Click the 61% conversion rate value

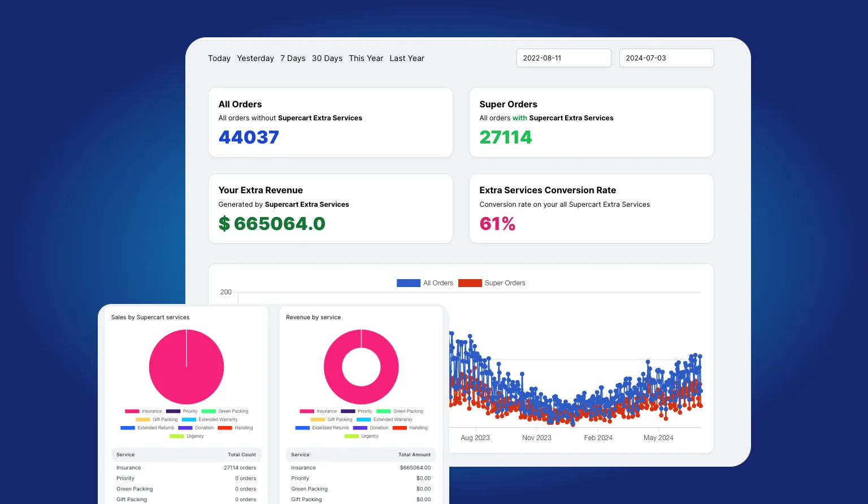coord(497,224)
